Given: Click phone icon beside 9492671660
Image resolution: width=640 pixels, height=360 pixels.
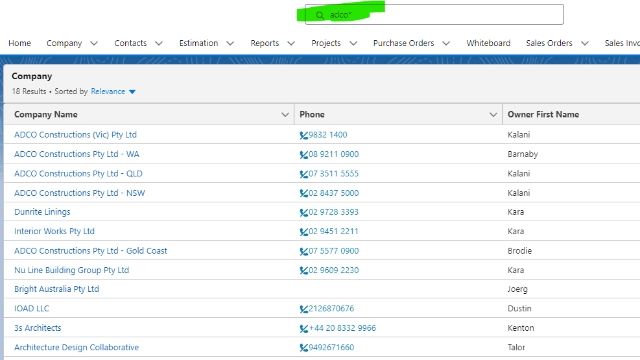Looking at the screenshot, I should [304, 348].
